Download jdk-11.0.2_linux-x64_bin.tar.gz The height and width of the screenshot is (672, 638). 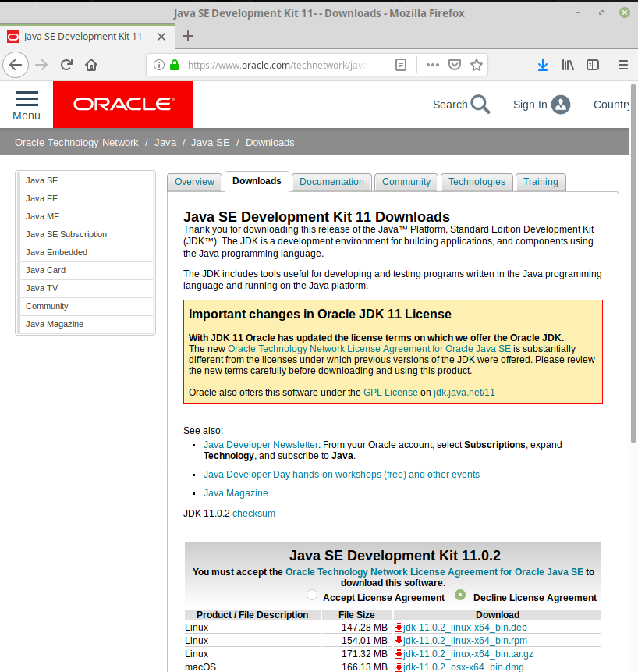468,654
